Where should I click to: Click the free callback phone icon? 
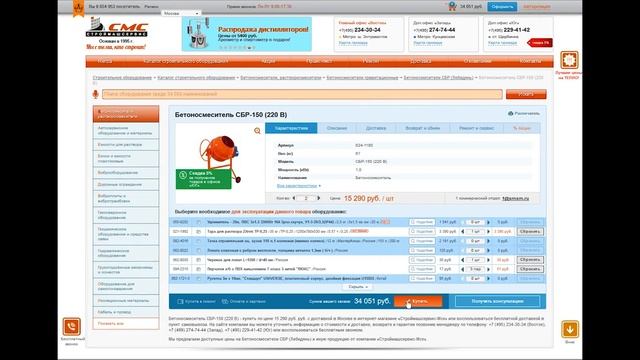(x=71, y=327)
